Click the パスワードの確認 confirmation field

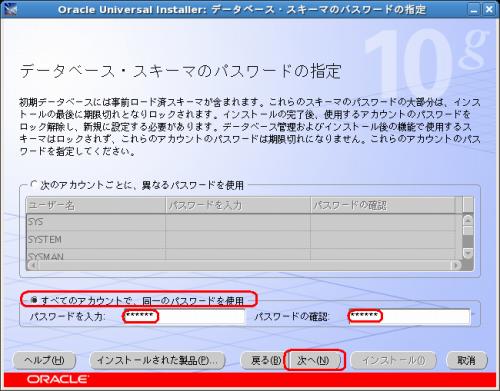point(409,316)
